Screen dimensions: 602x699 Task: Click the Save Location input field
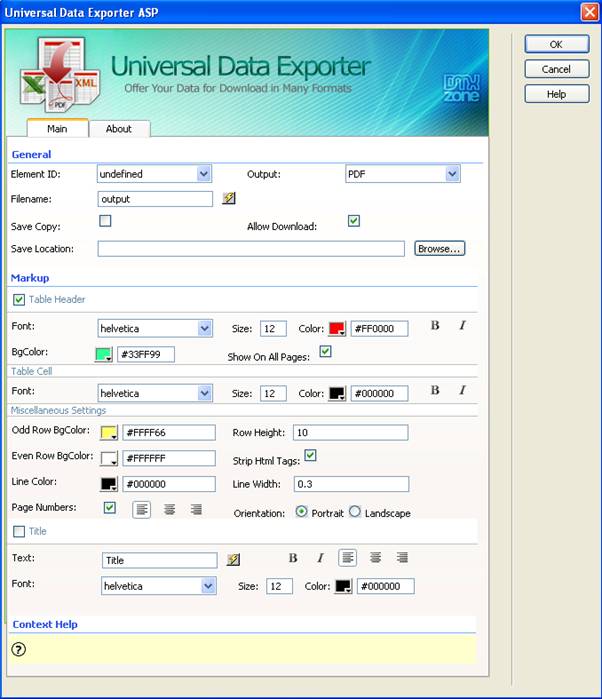[251, 249]
